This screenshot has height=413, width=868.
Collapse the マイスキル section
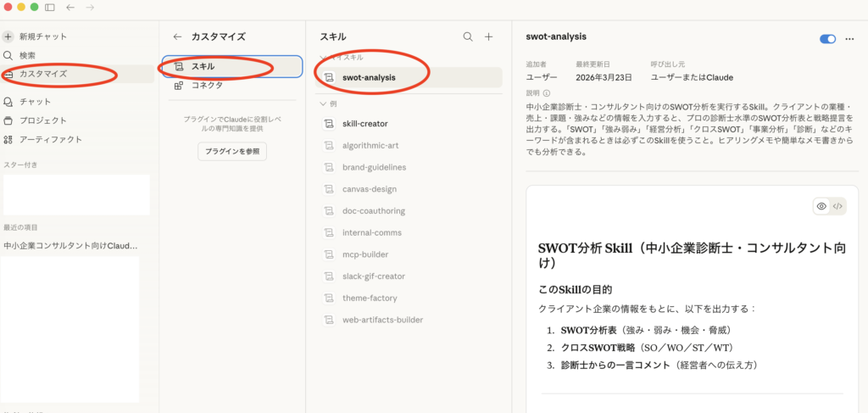point(323,56)
